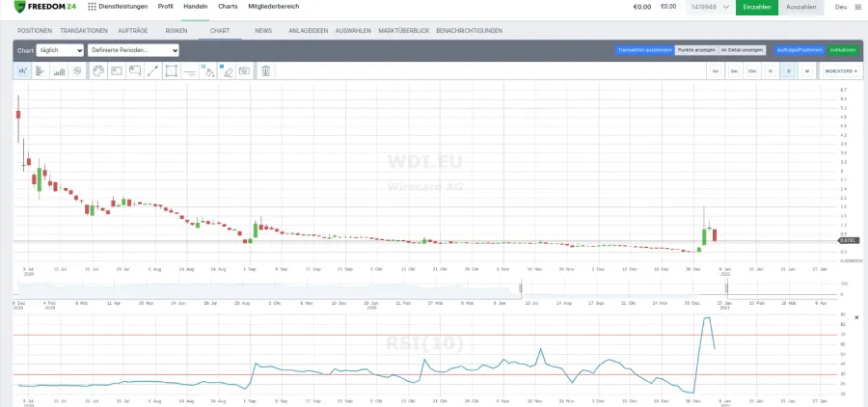Open the Profil menu
The image size is (868, 407).
click(166, 7)
